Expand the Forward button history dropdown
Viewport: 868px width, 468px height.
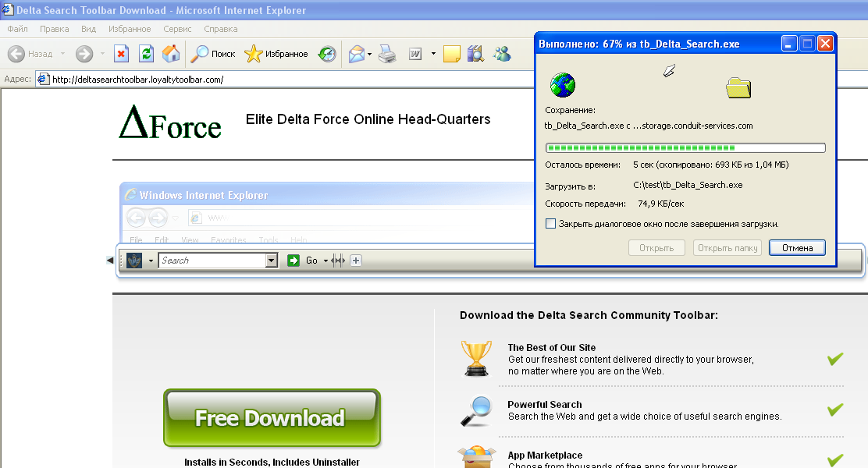click(102, 54)
